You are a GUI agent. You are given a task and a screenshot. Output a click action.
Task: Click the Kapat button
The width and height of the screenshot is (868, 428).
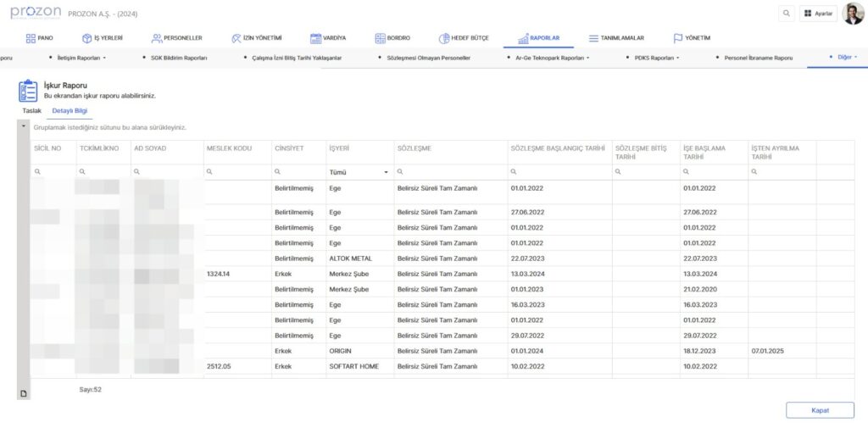(x=820, y=410)
